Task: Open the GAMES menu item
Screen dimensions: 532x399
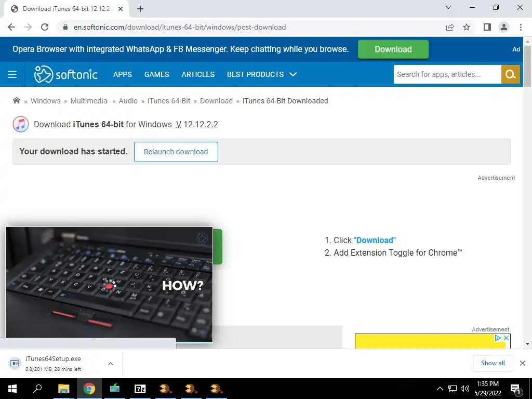Action: point(156,74)
